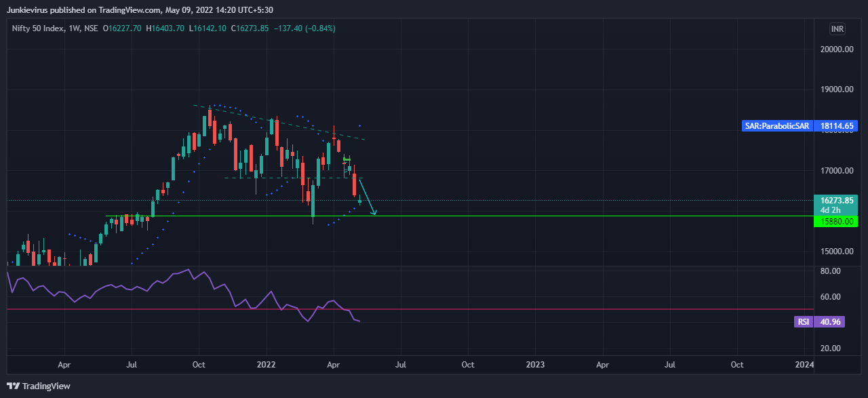The height and width of the screenshot is (398, 868).
Task: Select the purple RSI line
Action: point(183,294)
